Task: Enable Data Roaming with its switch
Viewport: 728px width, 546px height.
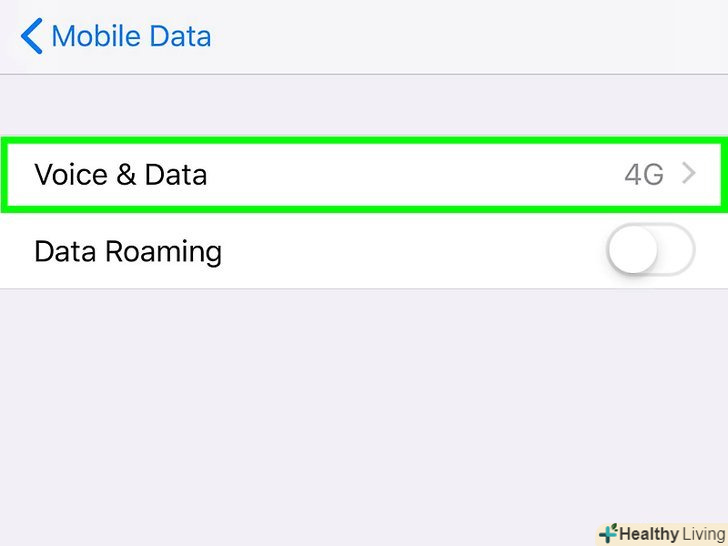Action: click(650, 250)
